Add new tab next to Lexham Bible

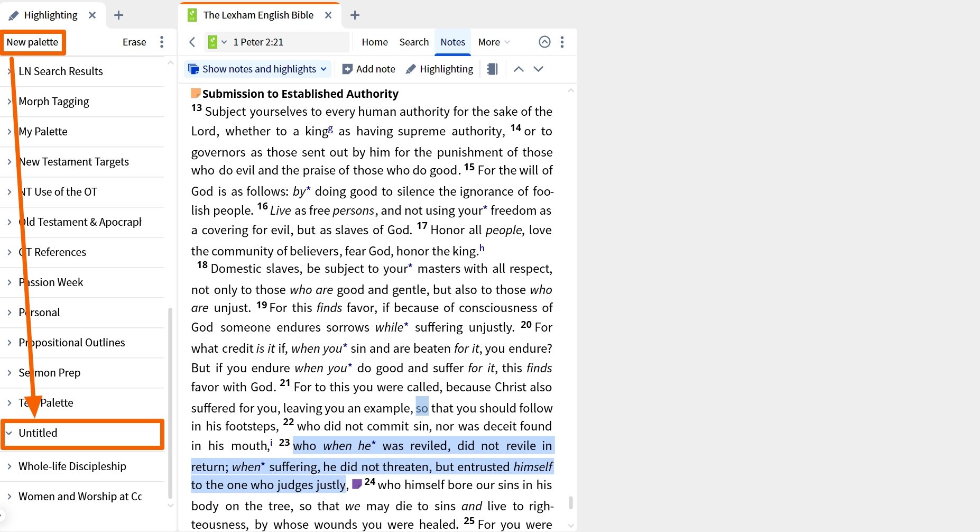(x=355, y=15)
